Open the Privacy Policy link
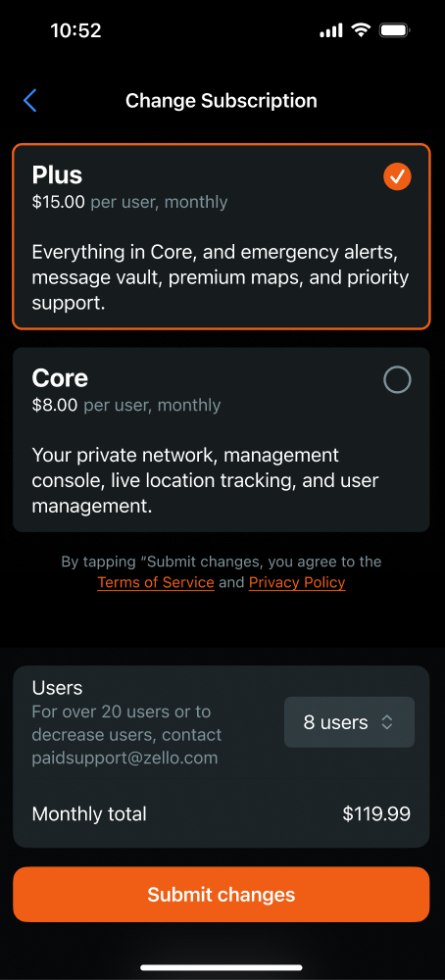This screenshot has width=445, height=980. point(297,582)
